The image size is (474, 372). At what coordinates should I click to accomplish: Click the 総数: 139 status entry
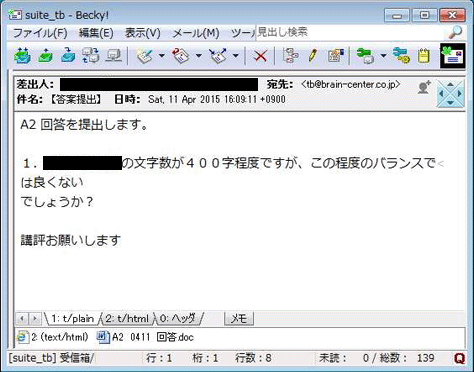[x=407, y=358]
